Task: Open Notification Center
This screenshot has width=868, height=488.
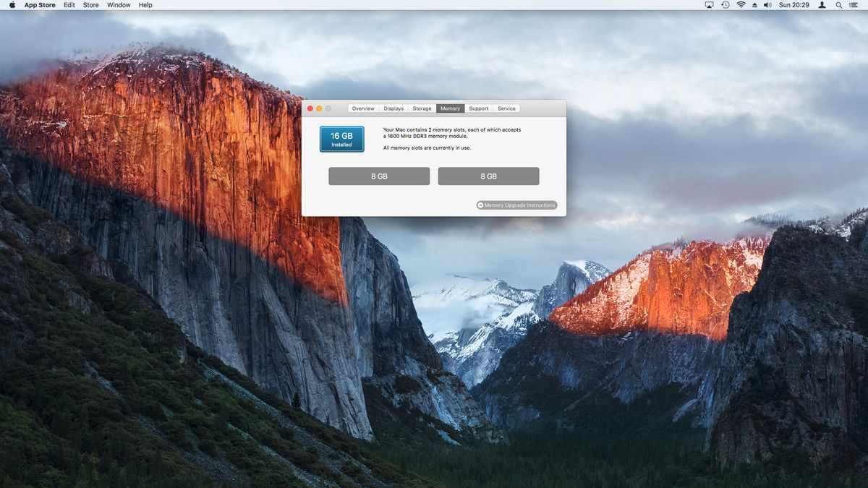Action: (854, 5)
